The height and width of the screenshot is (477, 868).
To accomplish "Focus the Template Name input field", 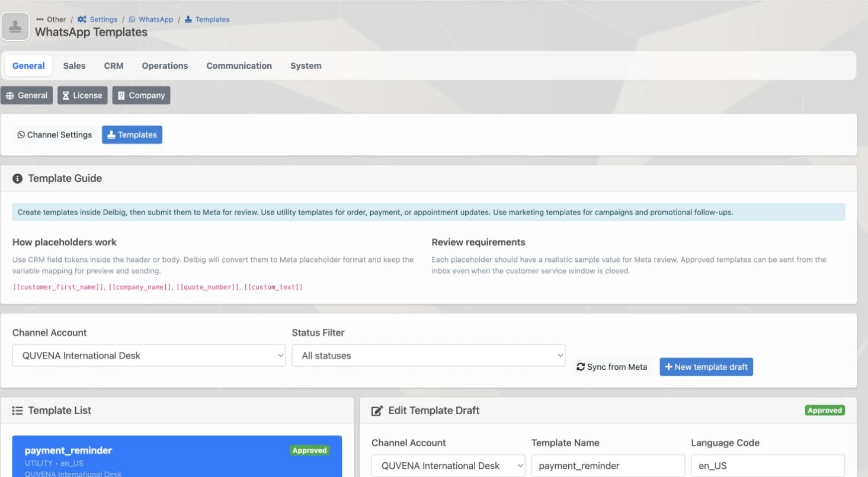I will pyautogui.click(x=608, y=466).
